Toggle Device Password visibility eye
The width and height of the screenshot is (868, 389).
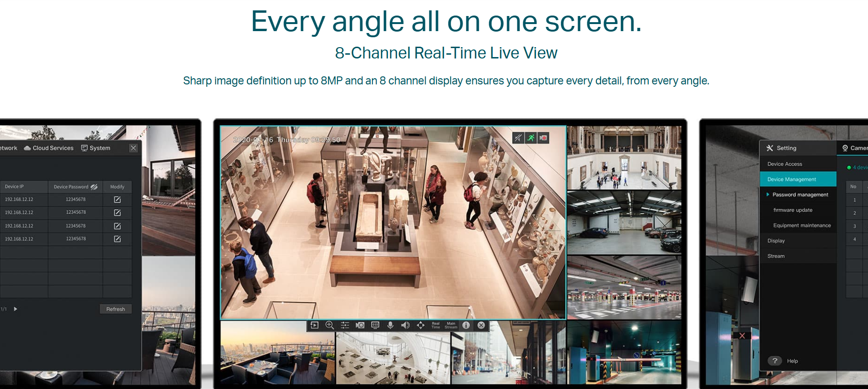tap(94, 187)
